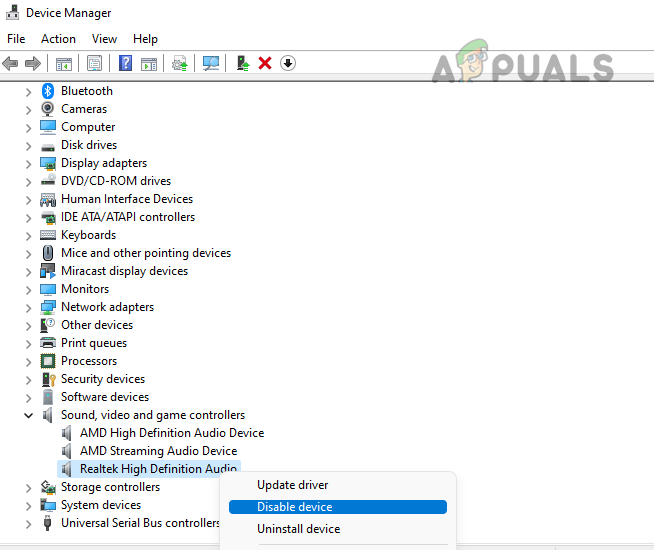Select the Security devices label
The width and height of the screenshot is (654, 550).
point(103,379)
